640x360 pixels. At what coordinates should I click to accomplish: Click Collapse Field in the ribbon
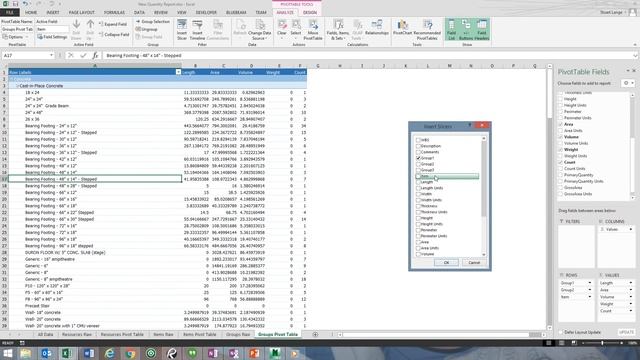tap(114, 35)
